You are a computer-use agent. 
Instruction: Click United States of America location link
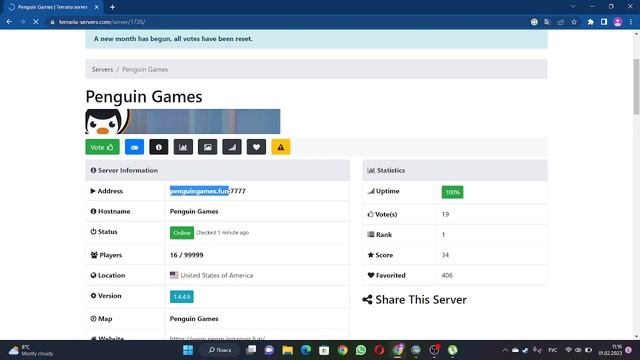point(217,276)
